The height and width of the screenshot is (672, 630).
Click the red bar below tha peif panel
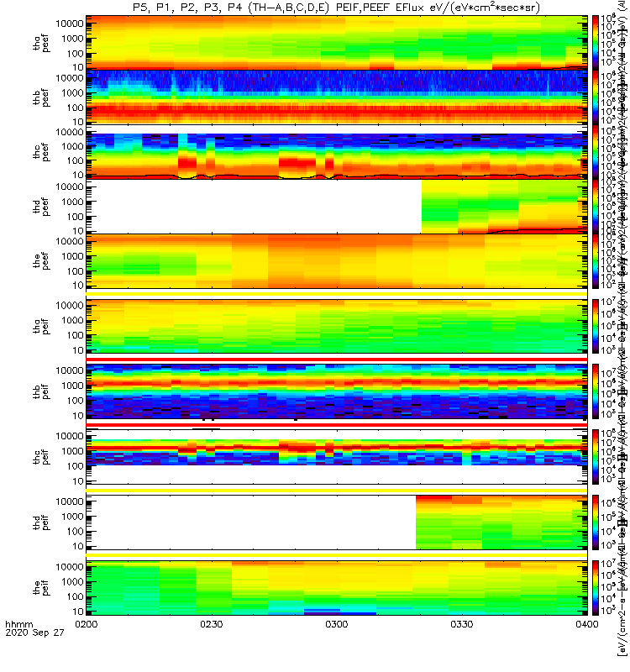(337, 360)
